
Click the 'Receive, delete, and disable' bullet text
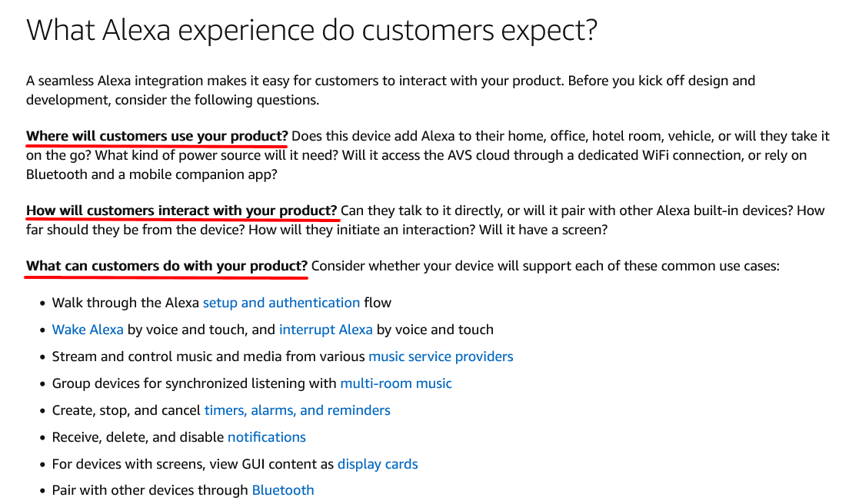tap(138, 437)
